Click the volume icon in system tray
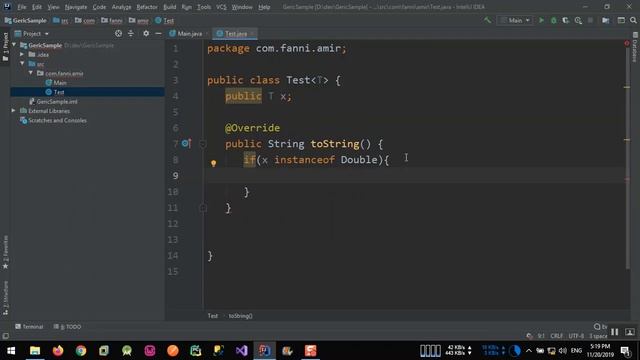Image resolution: width=640 pixels, height=360 pixels. [x=563, y=351]
